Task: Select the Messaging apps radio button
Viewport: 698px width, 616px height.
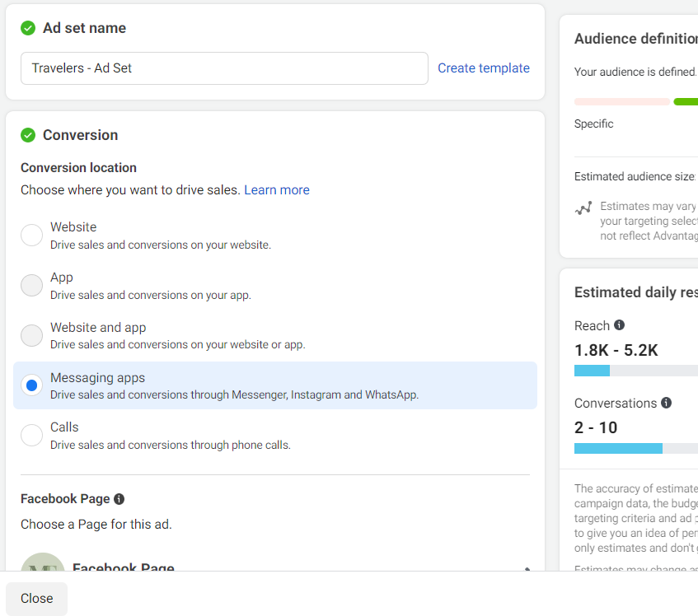Action: pyautogui.click(x=31, y=385)
